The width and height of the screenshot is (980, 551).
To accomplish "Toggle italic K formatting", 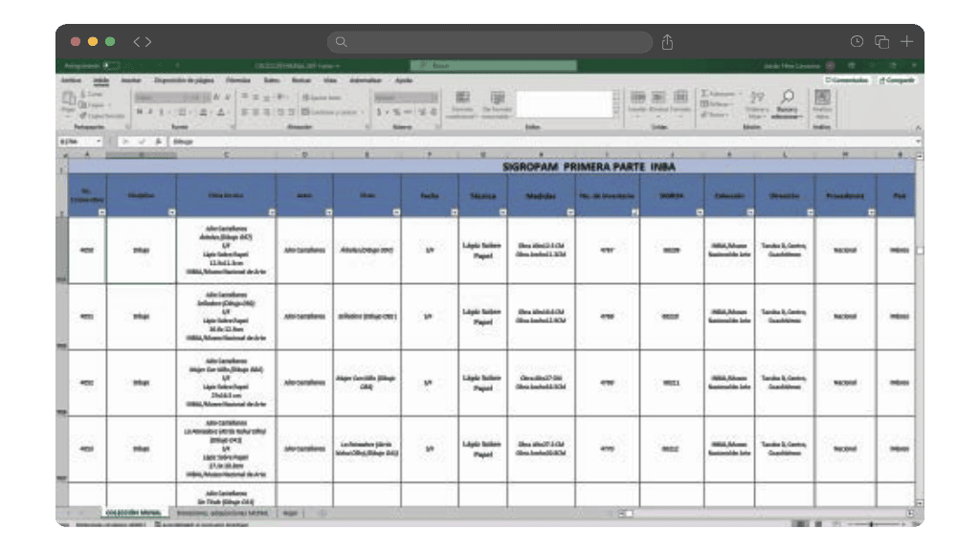I will tap(150, 113).
